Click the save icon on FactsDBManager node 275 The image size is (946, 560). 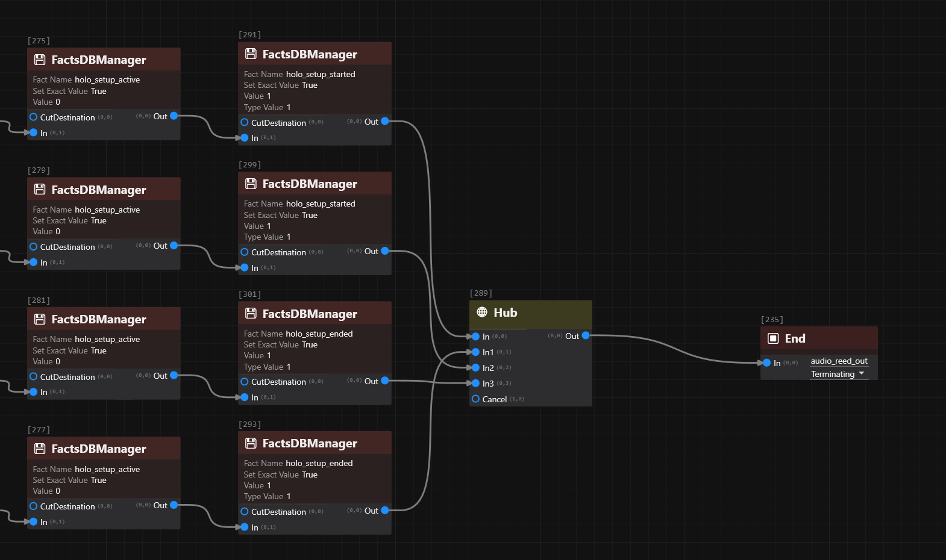pos(40,60)
